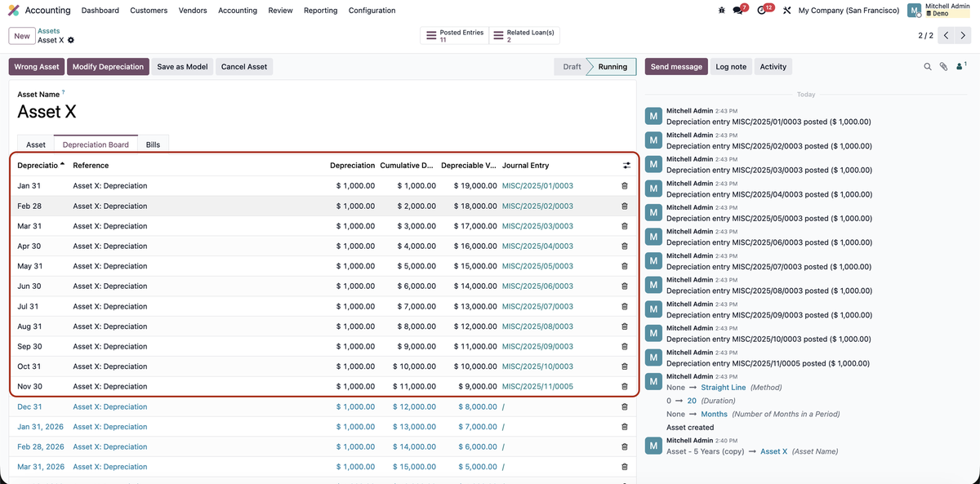Open the debug bug icon menu

pos(721,11)
